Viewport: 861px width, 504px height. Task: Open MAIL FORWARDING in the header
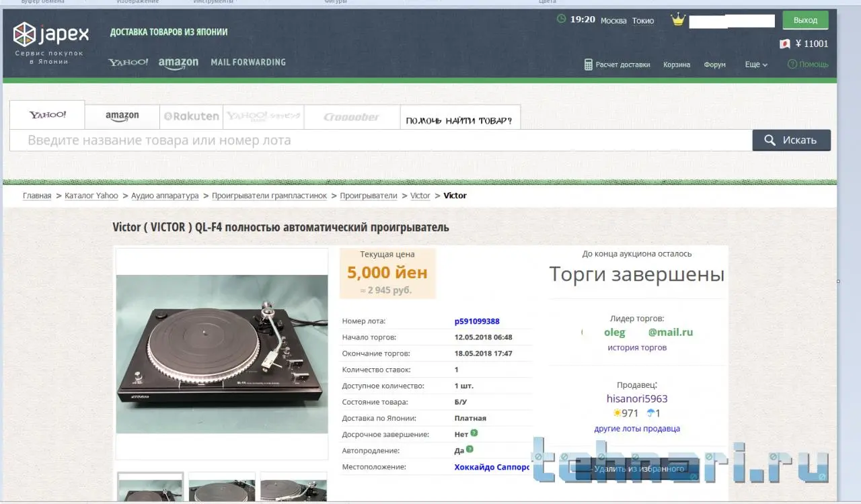[x=248, y=62]
